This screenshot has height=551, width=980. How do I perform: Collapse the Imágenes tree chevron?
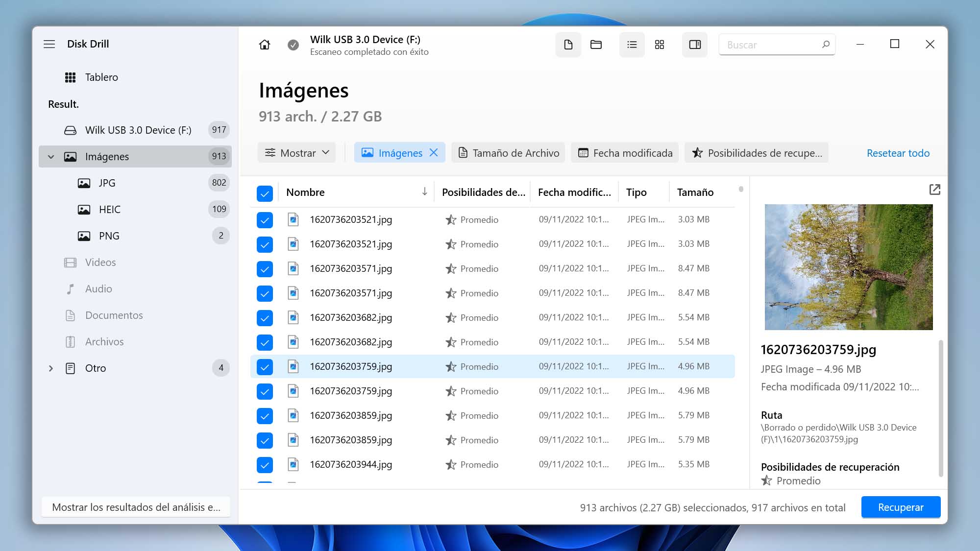[x=51, y=157]
